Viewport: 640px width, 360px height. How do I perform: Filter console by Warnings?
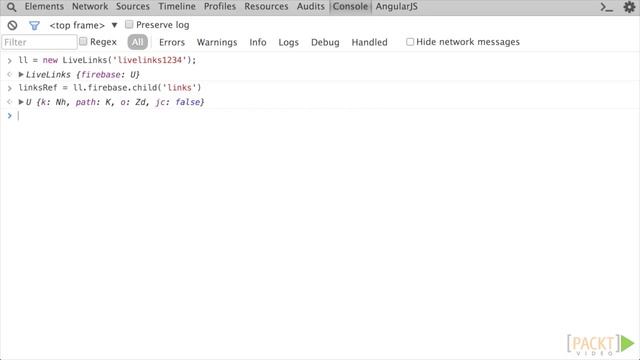pyautogui.click(x=217, y=42)
